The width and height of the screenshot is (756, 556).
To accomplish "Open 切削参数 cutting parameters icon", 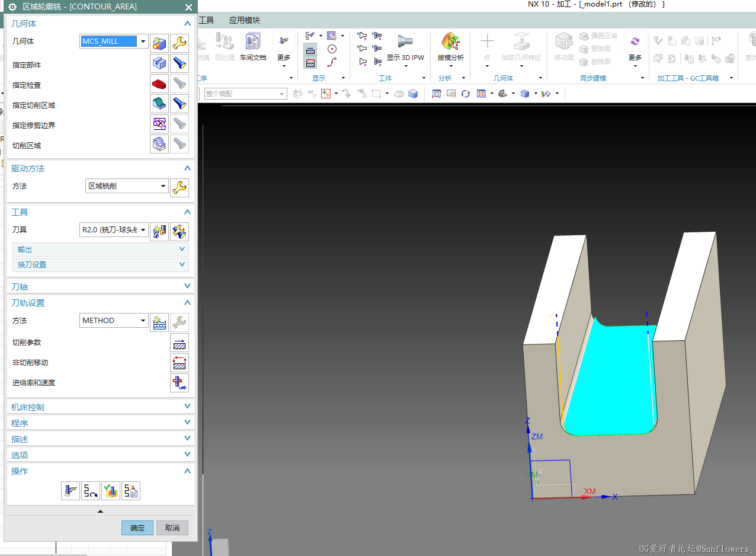I will [x=180, y=343].
